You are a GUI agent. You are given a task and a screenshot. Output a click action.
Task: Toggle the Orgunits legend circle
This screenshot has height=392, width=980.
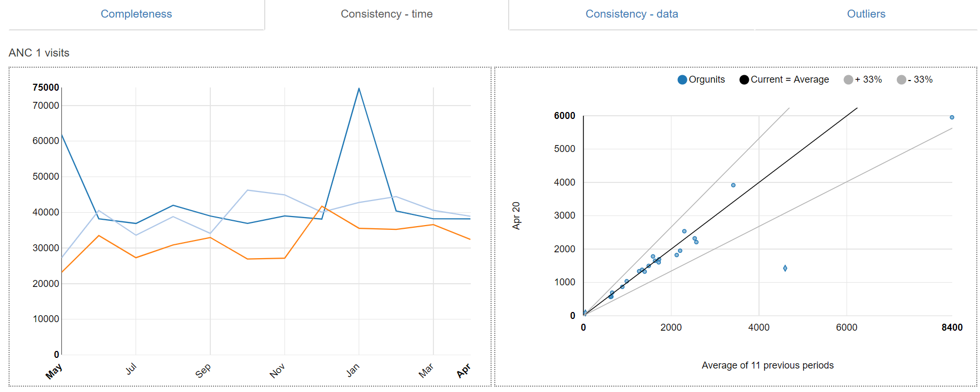pyautogui.click(x=682, y=79)
